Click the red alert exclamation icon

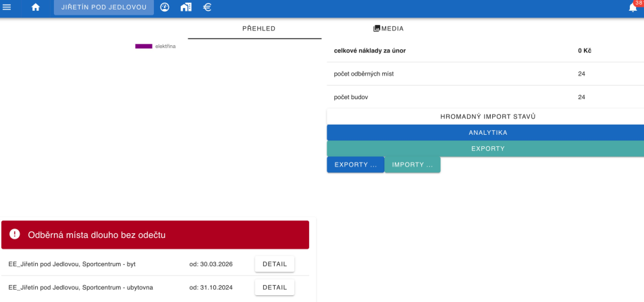coord(14,234)
